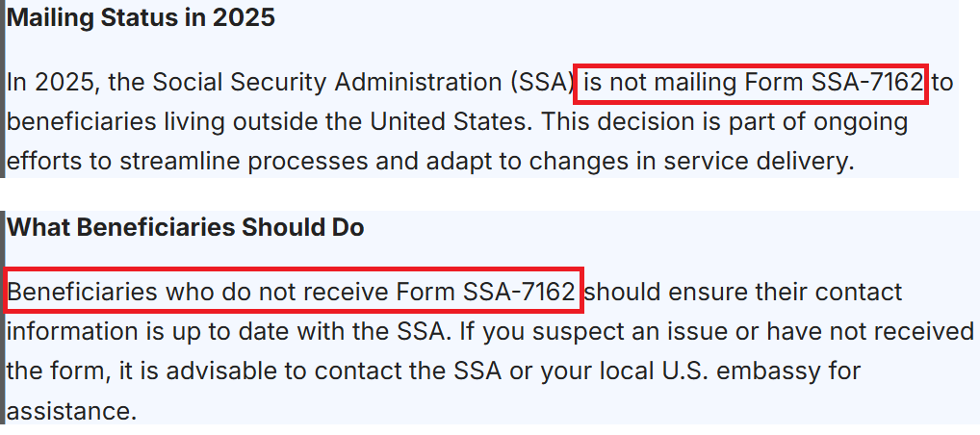Click the final word 'assistance.'
The height and width of the screenshot is (435, 980).
[x=72, y=411]
